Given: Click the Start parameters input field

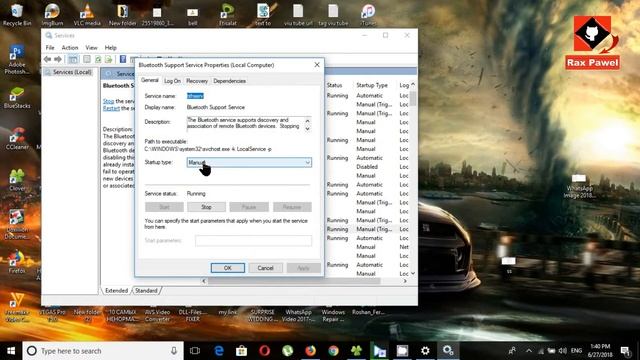Looking at the screenshot, I should tap(253, 241).
